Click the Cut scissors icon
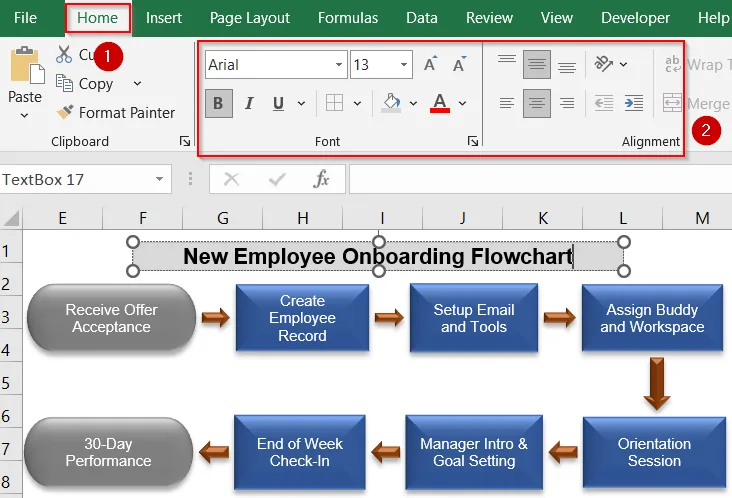732x498 pixels. [x=64, y=55]
